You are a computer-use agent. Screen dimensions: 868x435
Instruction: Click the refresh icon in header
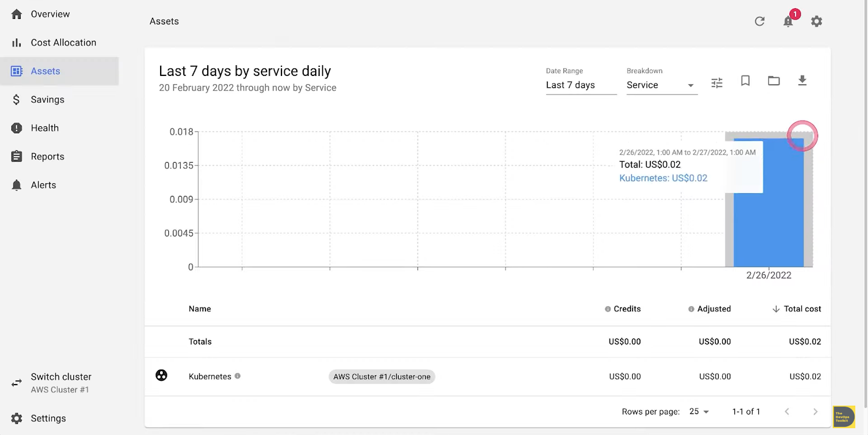click(x=759, y=21)
